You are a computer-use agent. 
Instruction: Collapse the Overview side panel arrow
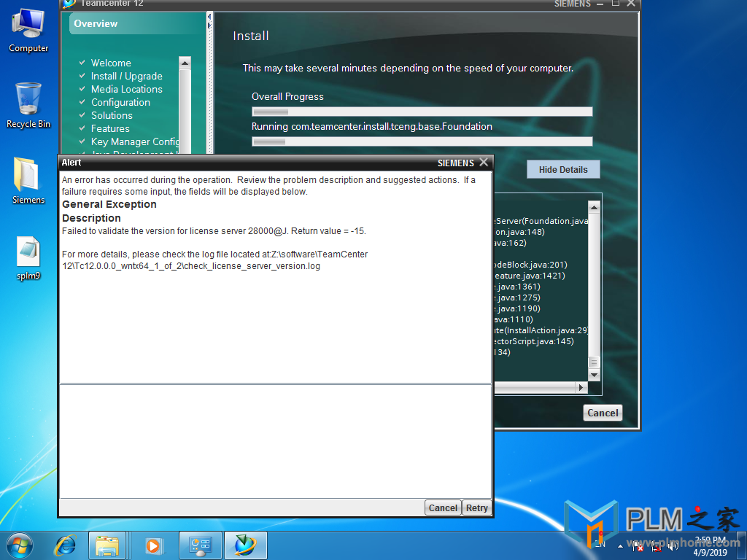tap(209, 17)
